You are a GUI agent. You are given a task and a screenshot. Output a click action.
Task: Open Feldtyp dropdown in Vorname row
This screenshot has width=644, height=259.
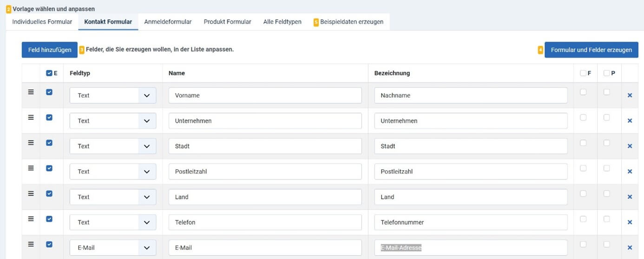tap(113, 95)
